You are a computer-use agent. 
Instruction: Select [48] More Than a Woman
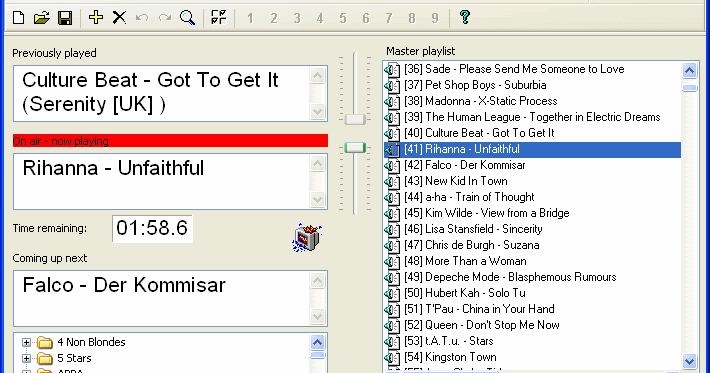[x=465, y=261]
